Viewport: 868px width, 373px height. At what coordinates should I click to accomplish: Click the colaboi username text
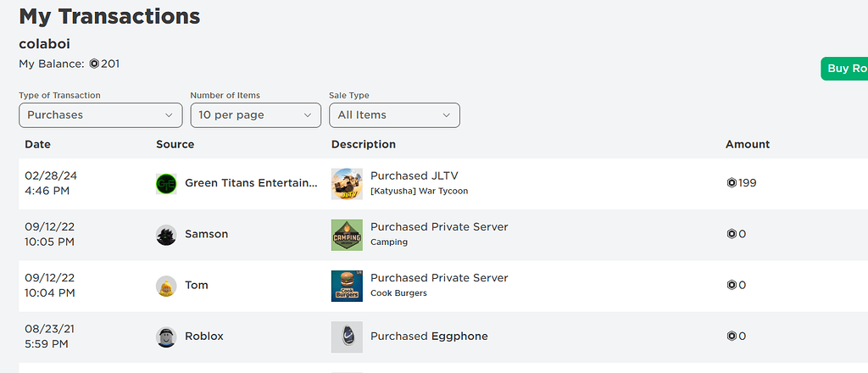click(x=44, y=44)
